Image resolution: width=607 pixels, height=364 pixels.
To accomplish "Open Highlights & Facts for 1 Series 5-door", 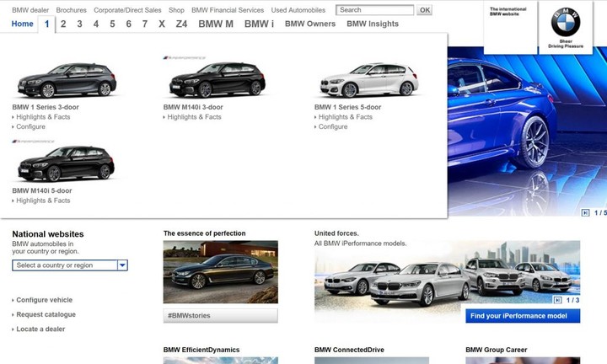I will click(x=346, y=117).
